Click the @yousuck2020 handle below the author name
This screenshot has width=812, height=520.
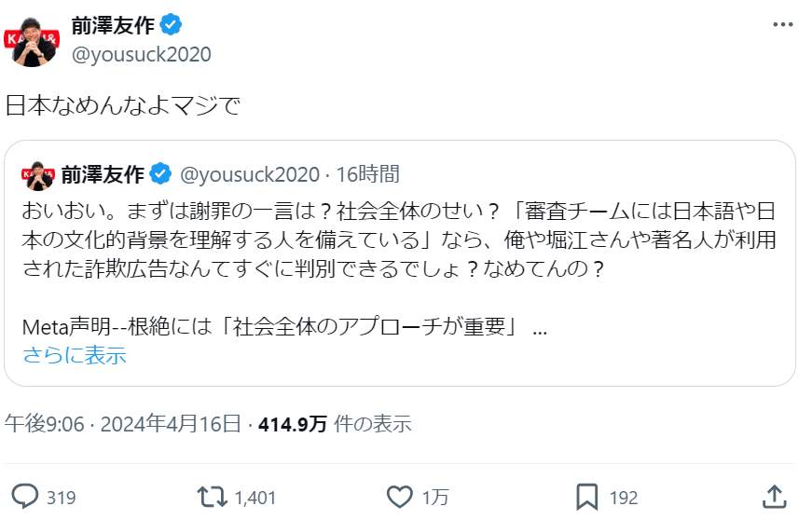point(141,55)
